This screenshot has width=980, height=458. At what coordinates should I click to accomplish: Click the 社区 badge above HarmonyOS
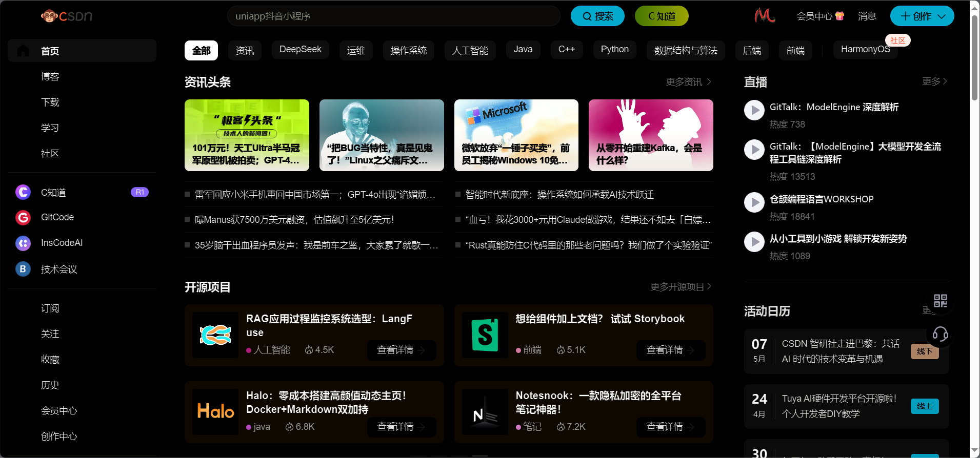(x=897, y=40)
